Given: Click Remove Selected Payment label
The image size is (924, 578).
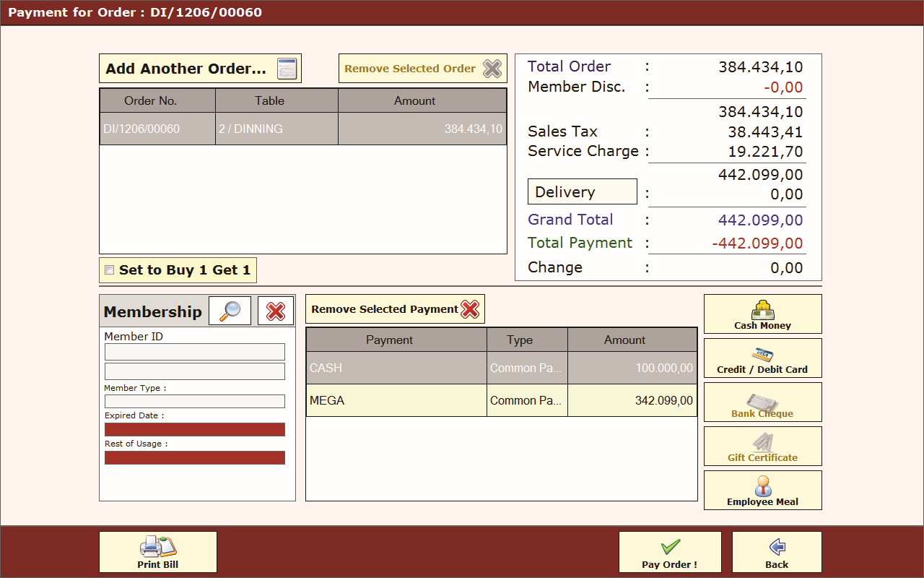Looking at the screenshot, I should (x=385, y=309).
